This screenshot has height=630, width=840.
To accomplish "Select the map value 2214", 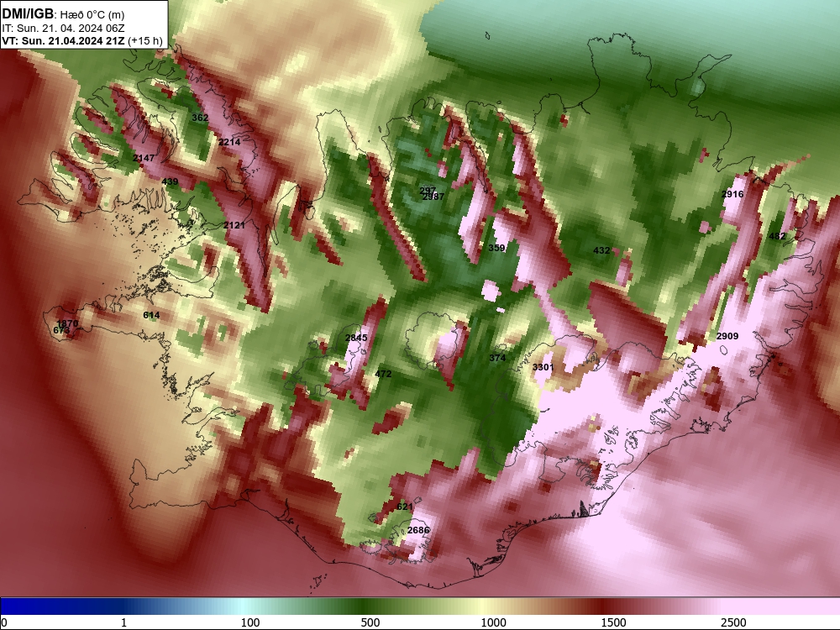I will coord(229,142).
